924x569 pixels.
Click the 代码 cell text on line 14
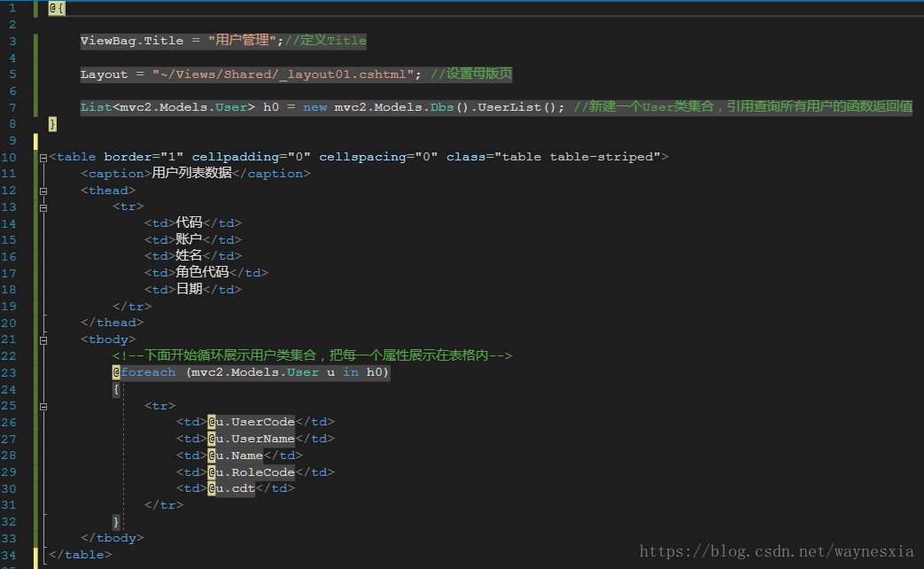point(190,222)
